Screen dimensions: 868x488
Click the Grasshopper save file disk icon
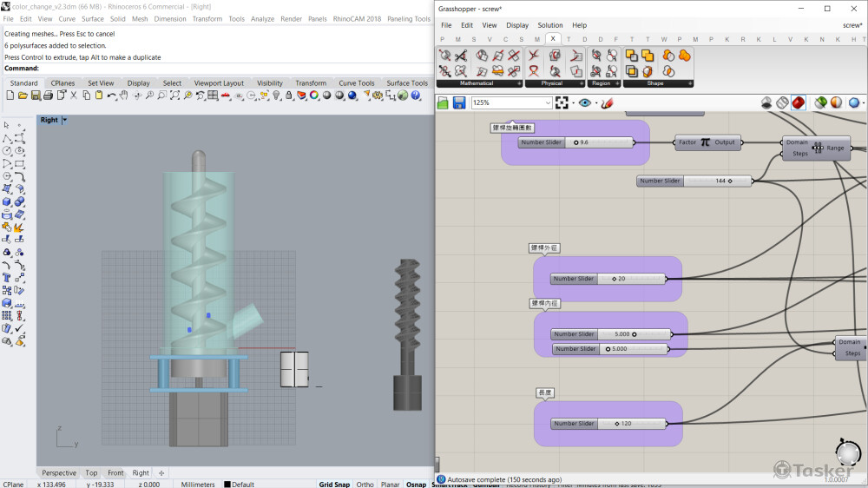coord(459,102)
